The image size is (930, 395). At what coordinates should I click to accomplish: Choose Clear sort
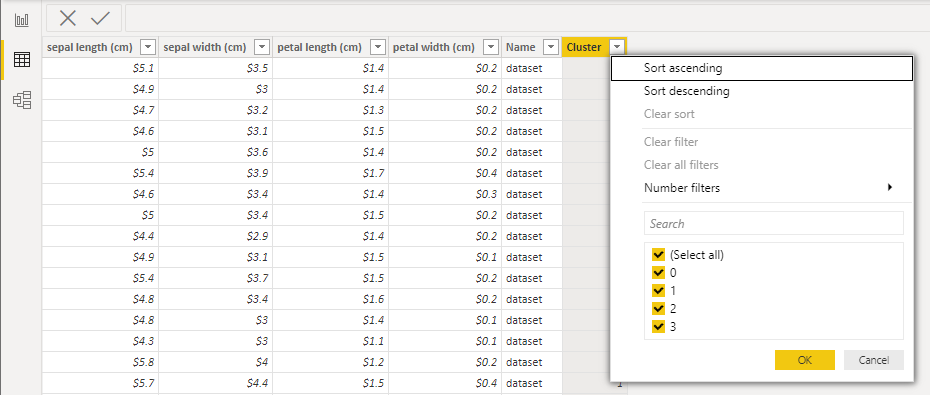pyautogui.click(x=762, y=114)
